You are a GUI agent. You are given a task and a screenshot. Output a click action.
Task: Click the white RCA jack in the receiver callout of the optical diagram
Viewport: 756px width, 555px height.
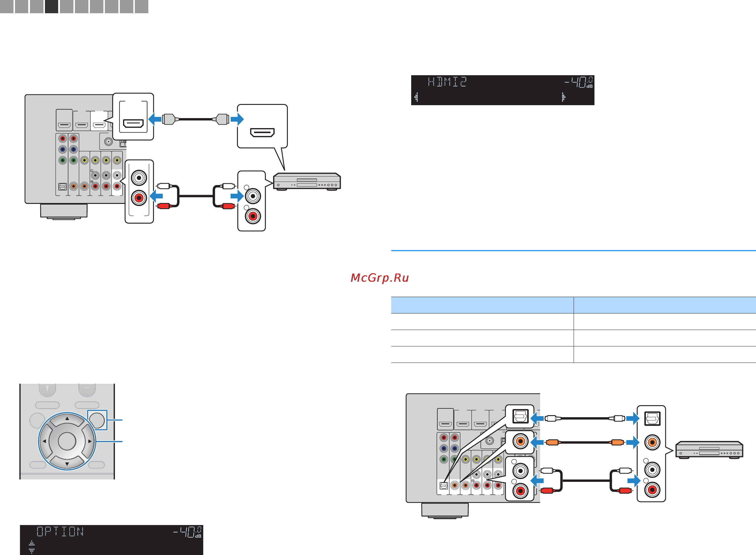pos(520,471)
